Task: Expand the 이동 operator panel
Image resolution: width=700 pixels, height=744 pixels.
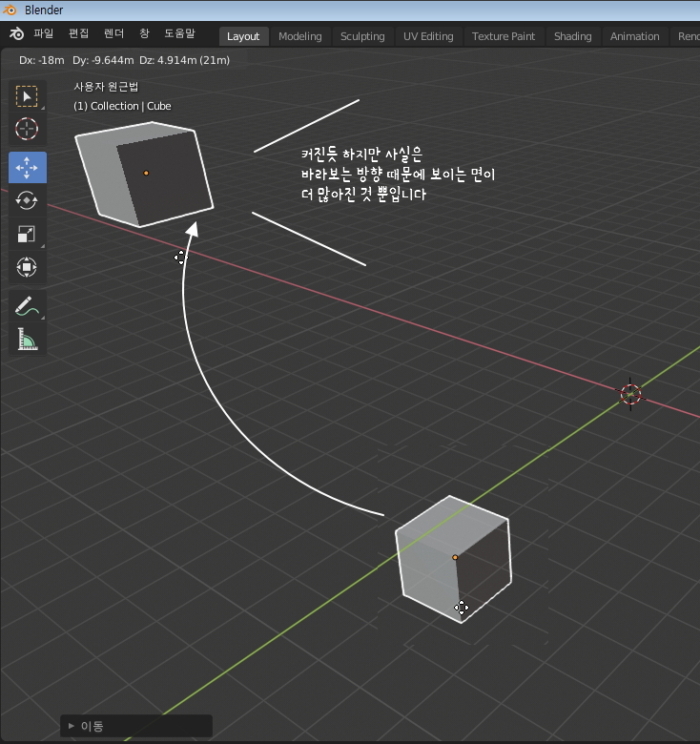Action: coord(136,726)
